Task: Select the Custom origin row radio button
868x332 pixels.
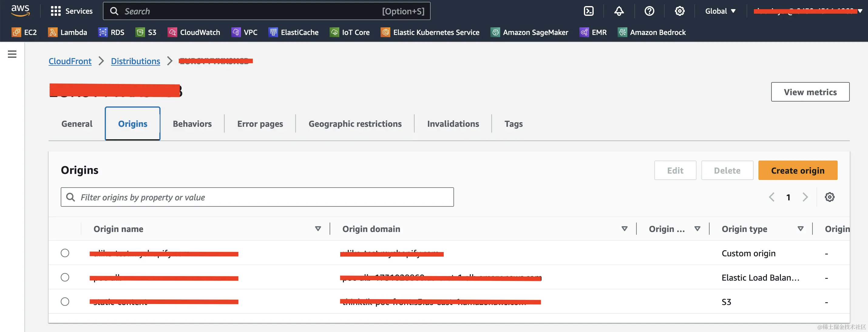Action: 65,253
